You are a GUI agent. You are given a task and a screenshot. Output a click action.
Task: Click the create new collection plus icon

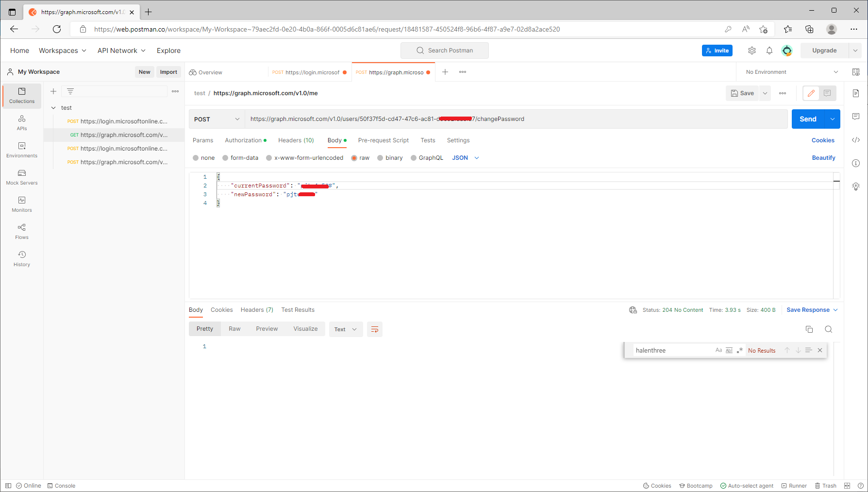click(x=53, y=91)
